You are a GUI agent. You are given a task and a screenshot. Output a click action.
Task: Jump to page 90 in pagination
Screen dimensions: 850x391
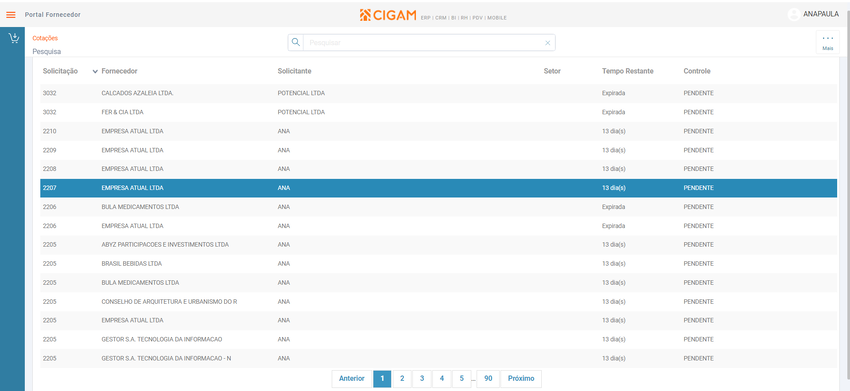point(488,379)
